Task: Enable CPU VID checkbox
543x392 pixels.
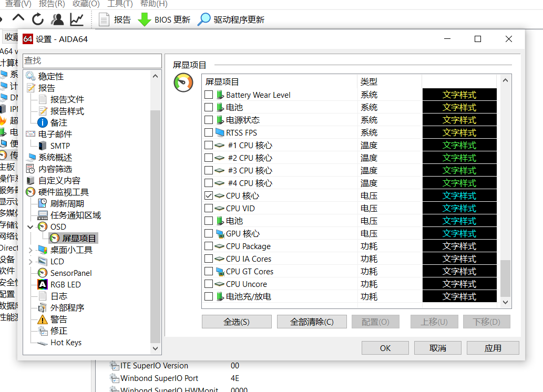Action: (209, 208)
